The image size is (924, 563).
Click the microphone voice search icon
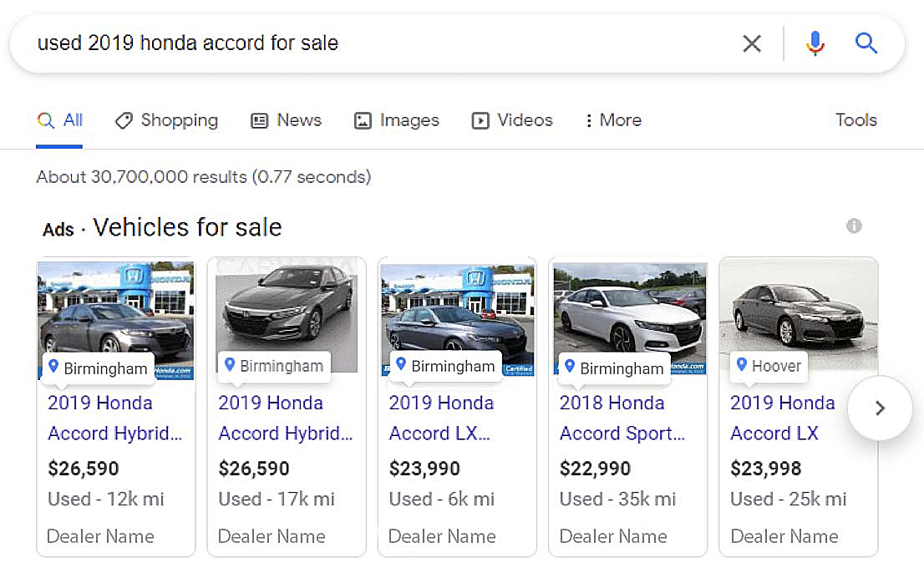(x=815, y=43)
